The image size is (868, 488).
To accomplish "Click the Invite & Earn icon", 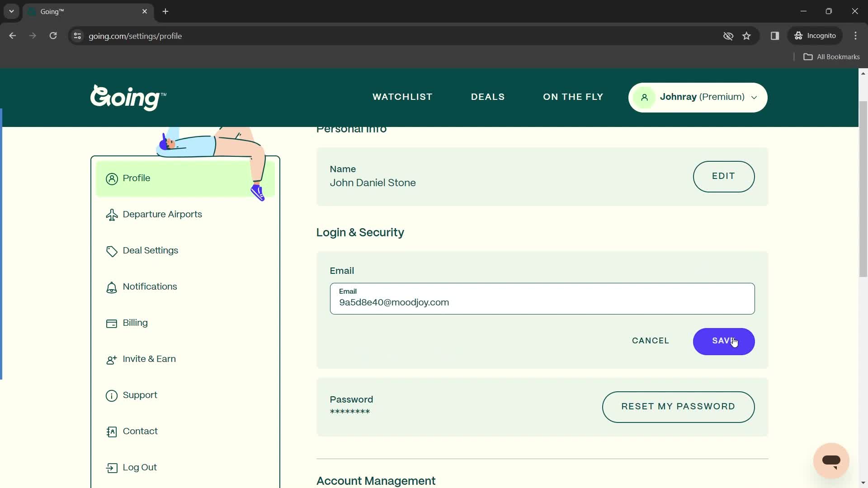I will (112, 360).
